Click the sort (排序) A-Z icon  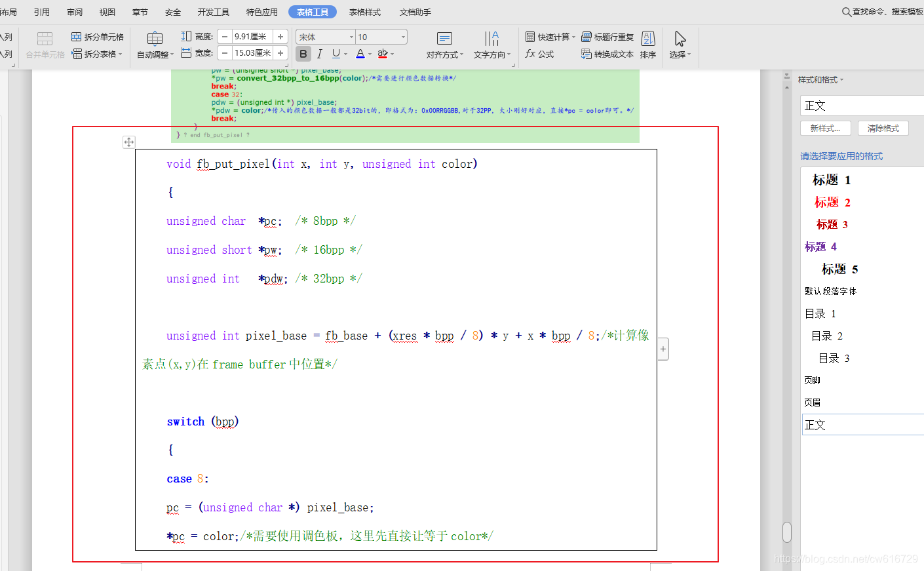(648, 39)
